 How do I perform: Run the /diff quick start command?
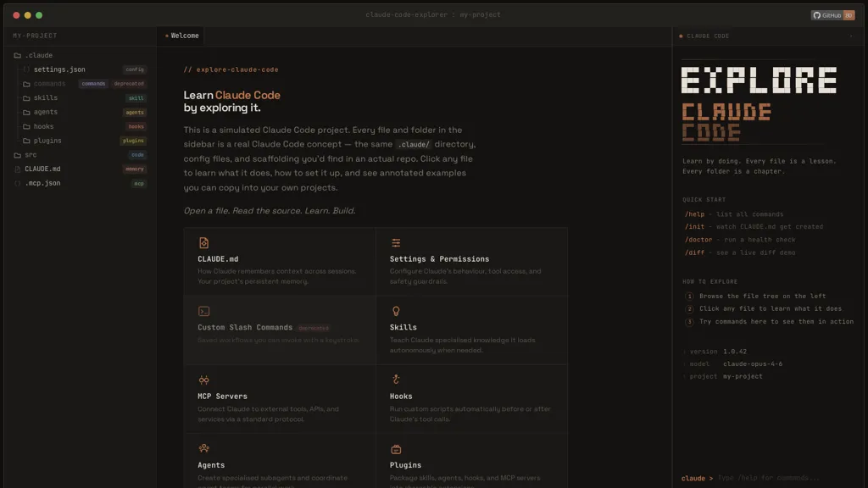coord(694,252)
